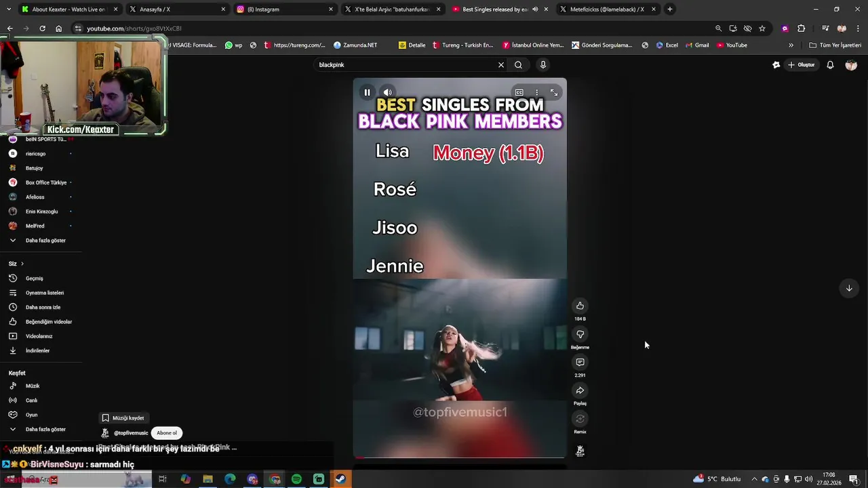Click Müziği kaydet button
The image size is (868, 488).
coord(123,418)
